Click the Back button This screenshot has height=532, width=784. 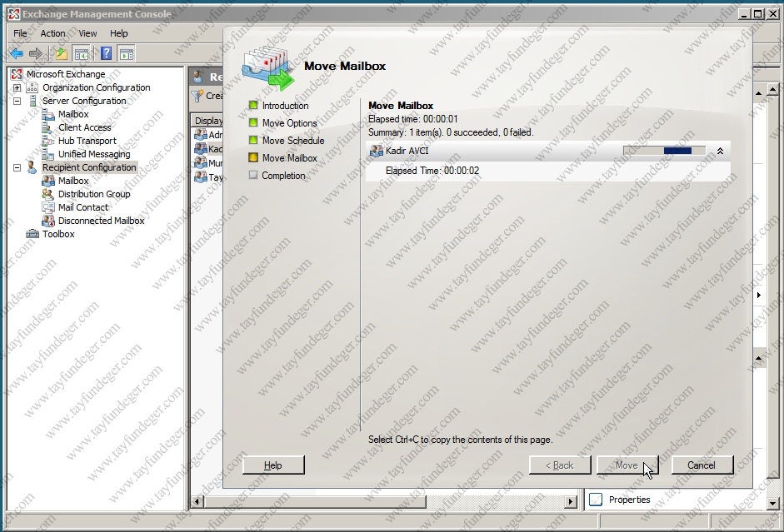pyautogui.click(x=560, y=465)
